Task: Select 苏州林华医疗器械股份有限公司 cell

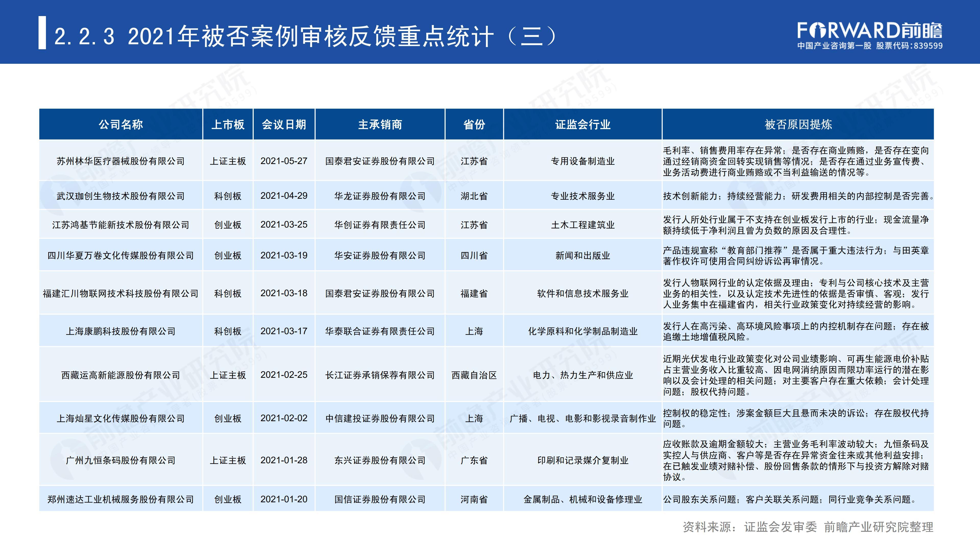Action: click(121, 161)
